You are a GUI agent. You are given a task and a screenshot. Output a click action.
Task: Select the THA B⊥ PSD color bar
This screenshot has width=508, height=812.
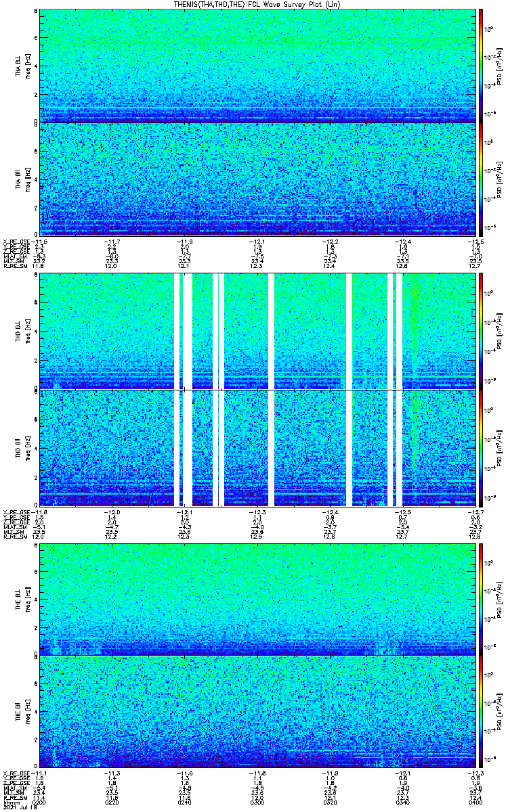tap(481, 66)
